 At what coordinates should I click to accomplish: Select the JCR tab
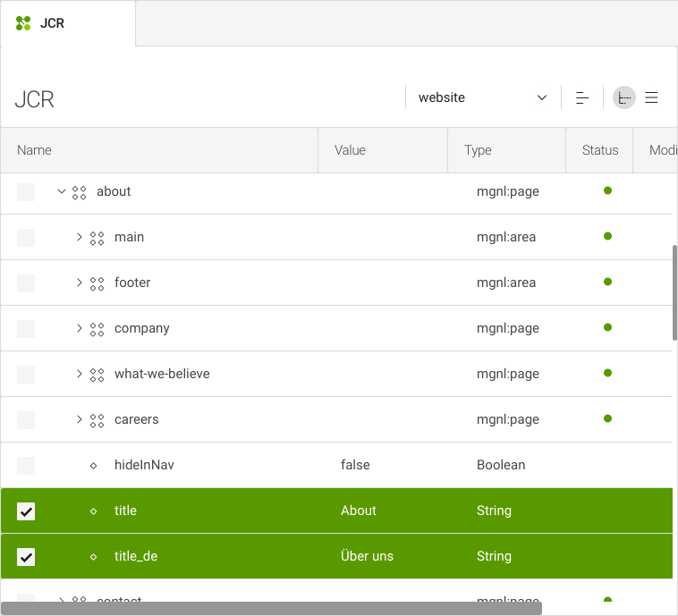click(x=68, y=23)
